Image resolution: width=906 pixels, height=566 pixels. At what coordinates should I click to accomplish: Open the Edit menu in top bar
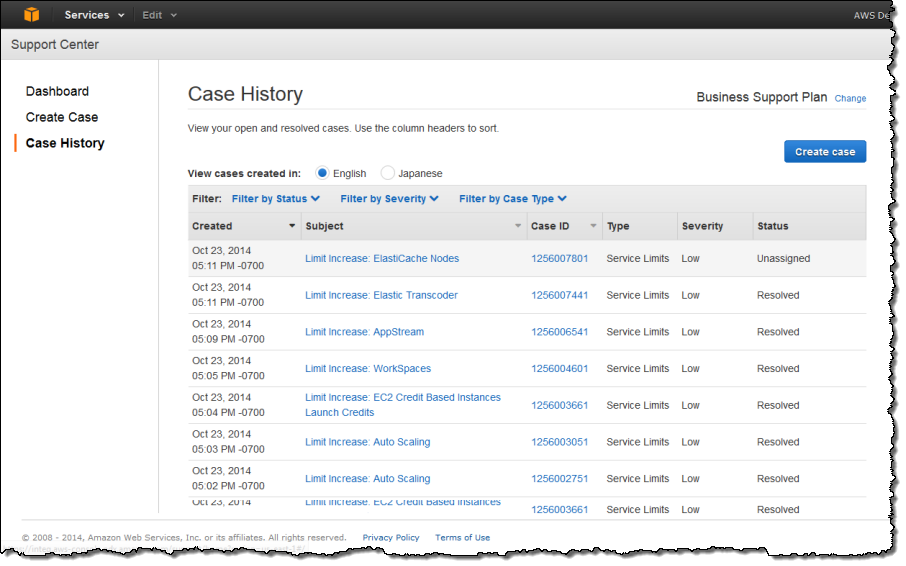[x=159, y=15]
